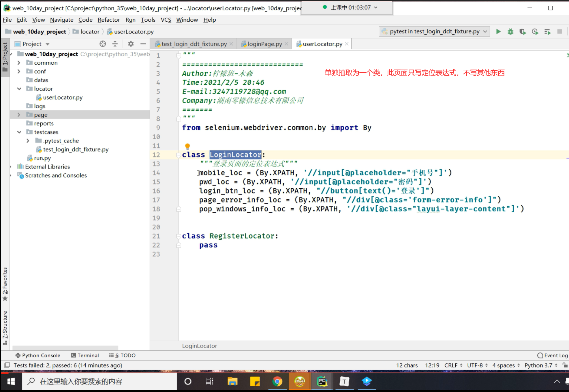The height and width of the screenshot is (392, 569).
Task: Open the Refactor menu
Action: pos(108,20)
